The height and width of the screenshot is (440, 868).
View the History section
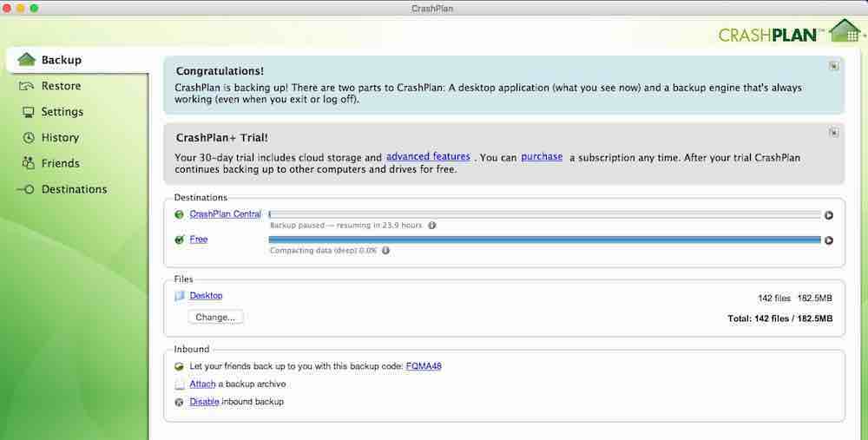60,137
